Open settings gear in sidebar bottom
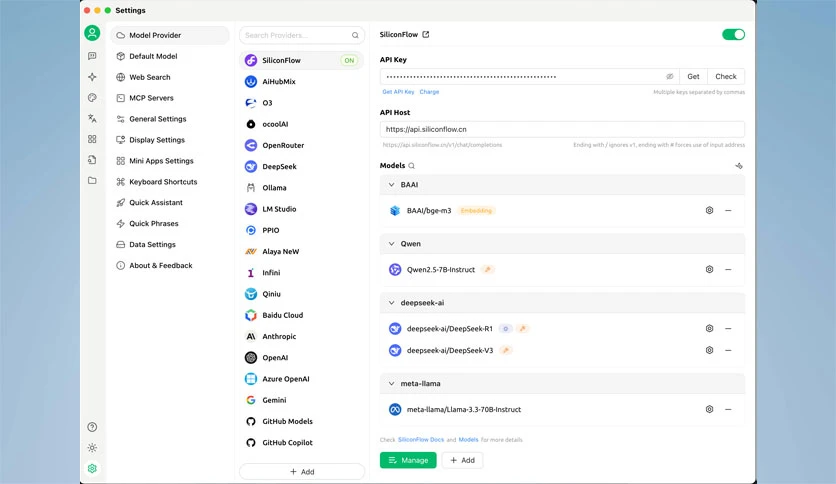This screenshot has height=484, width=836. coord(92,469)
